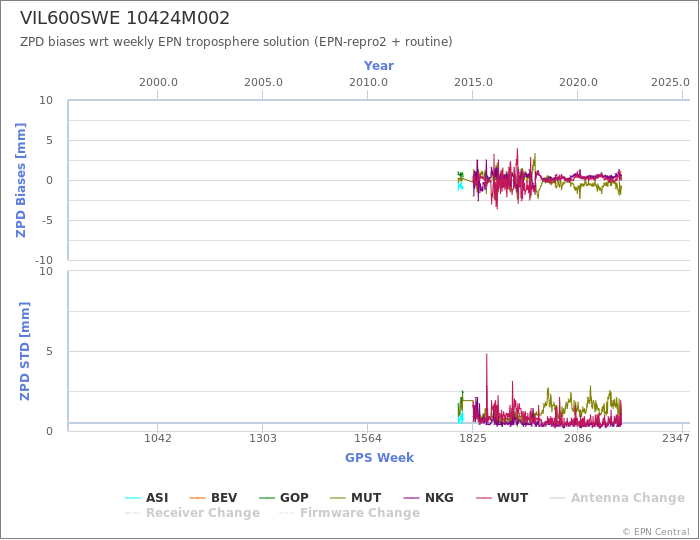Click the WUT pink legend line
This screenshot has width=700, height=540.
pos(484,498)
